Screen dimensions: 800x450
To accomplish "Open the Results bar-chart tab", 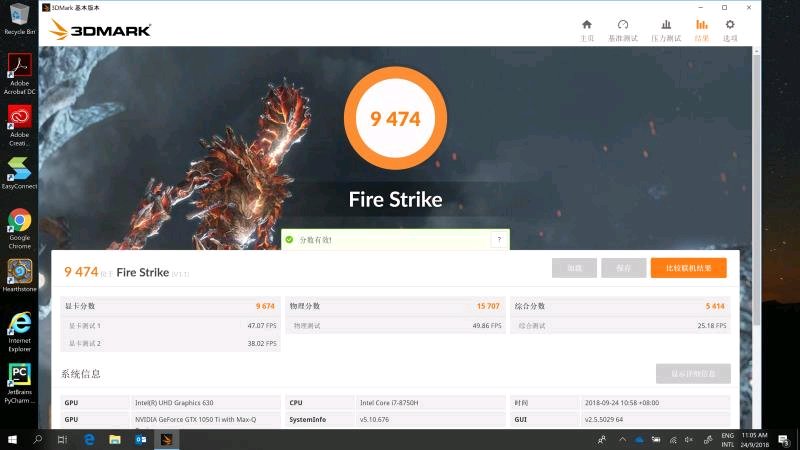I will click(x=702, y=30).
